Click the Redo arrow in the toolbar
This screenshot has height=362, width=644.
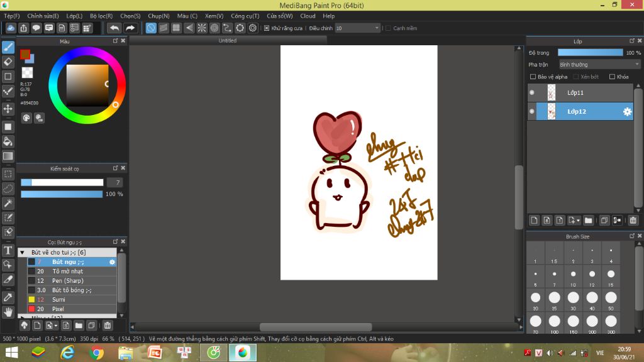coord(130,28)
